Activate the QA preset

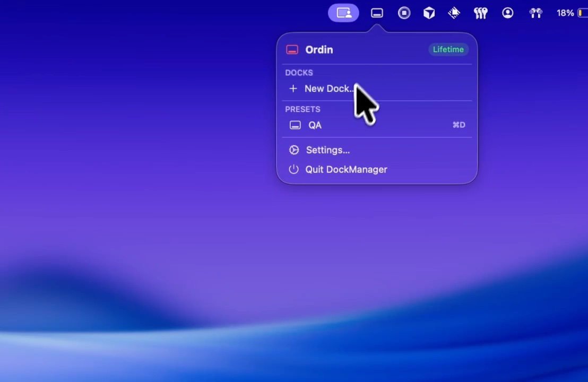tap(377, 125)
